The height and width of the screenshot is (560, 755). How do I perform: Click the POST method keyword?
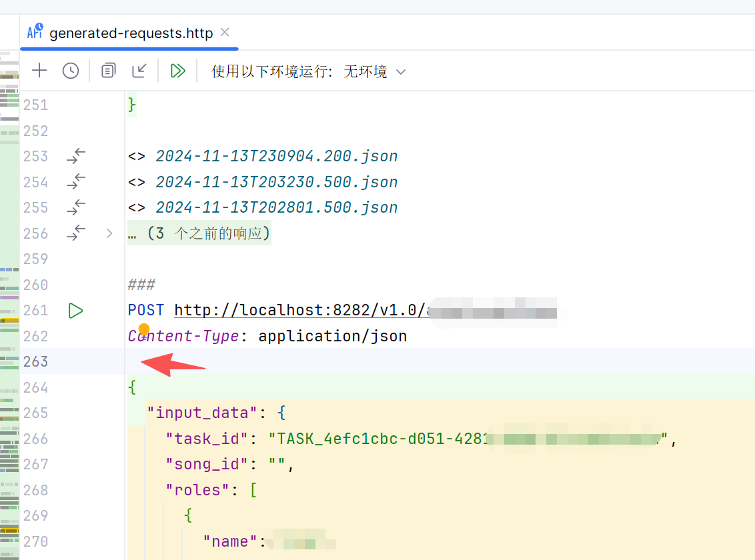click(x=146, y=310)
